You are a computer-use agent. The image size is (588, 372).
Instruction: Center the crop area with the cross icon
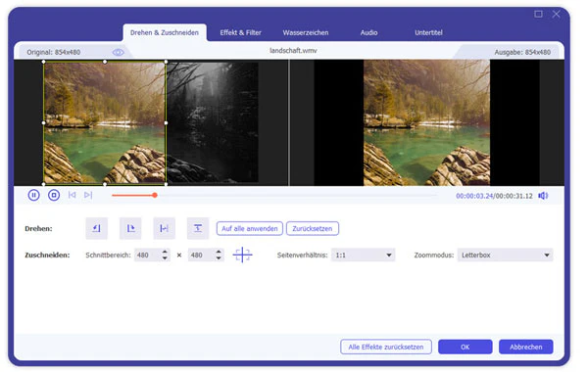pos(243,255)
